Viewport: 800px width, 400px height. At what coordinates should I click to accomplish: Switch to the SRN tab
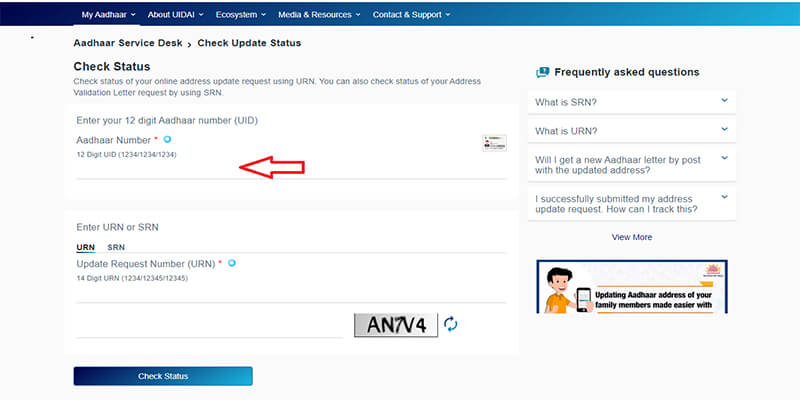coord(116,247)
